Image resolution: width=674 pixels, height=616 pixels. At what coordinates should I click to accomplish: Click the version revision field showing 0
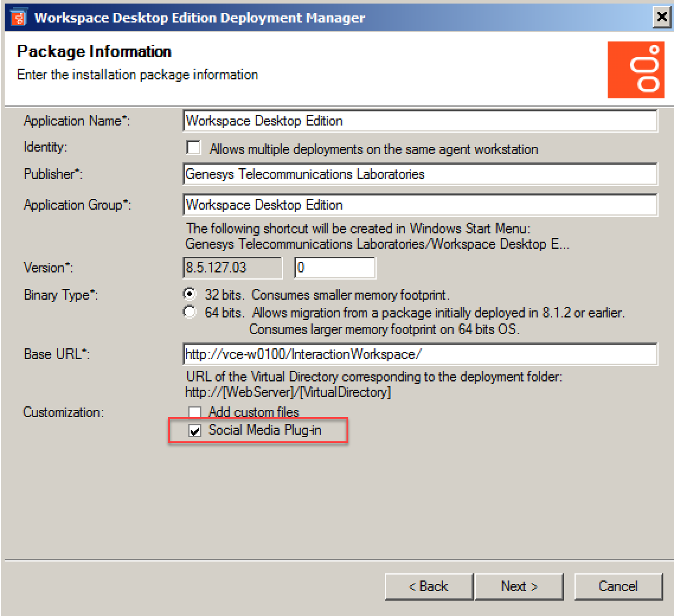(335, 268)
